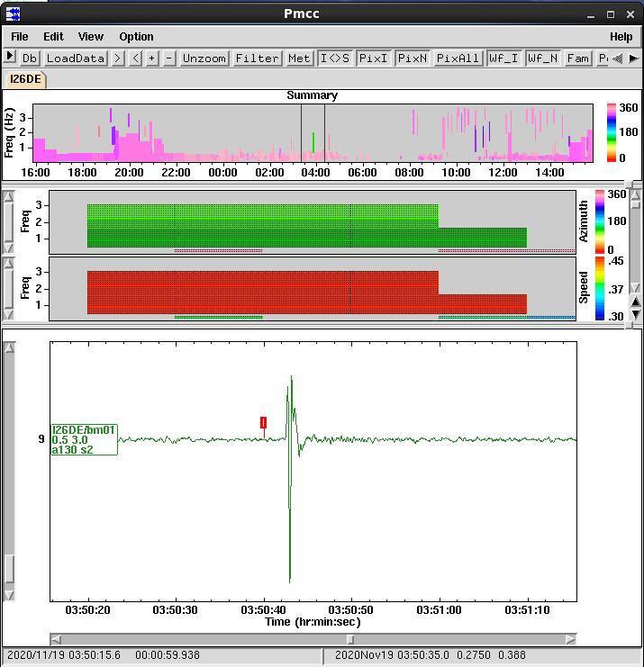Screen dimensions: 644x667
Task: Click the I26DE/bm01 channel label box
Action: [84, 439]
